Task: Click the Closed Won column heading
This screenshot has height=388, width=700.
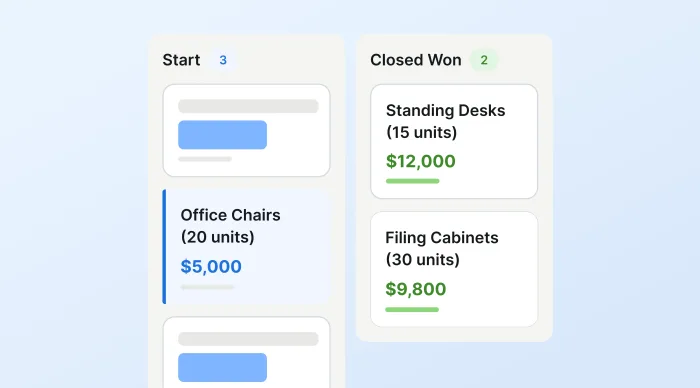Action: point(416,60)
